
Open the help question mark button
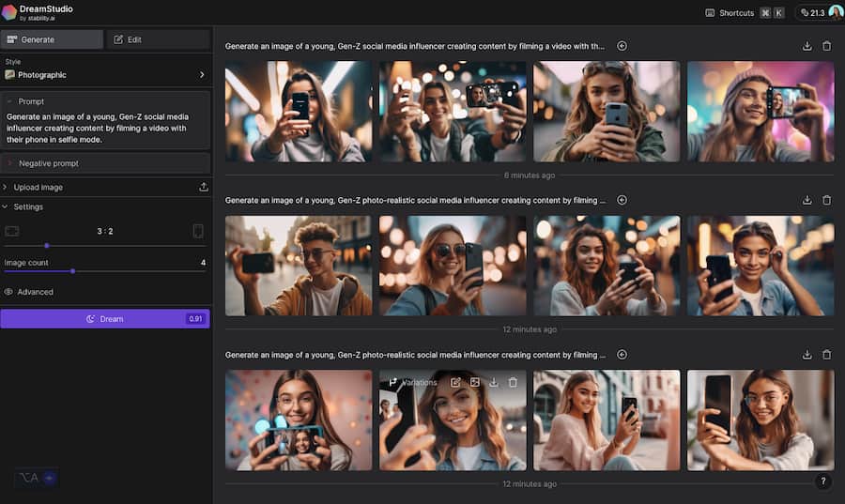823,481
